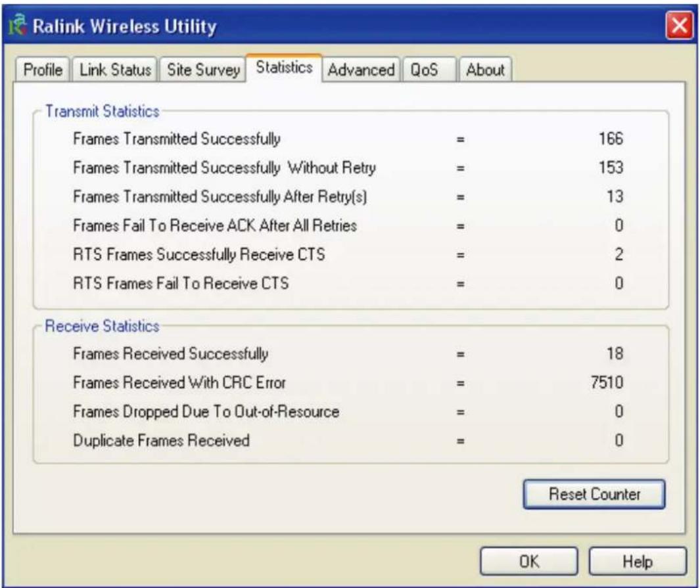The height and width of the screenshot is (588, 700).
Task: Click the Ralink logo icon in title bar
Action: pyautogui.click(x=17, y=25)
